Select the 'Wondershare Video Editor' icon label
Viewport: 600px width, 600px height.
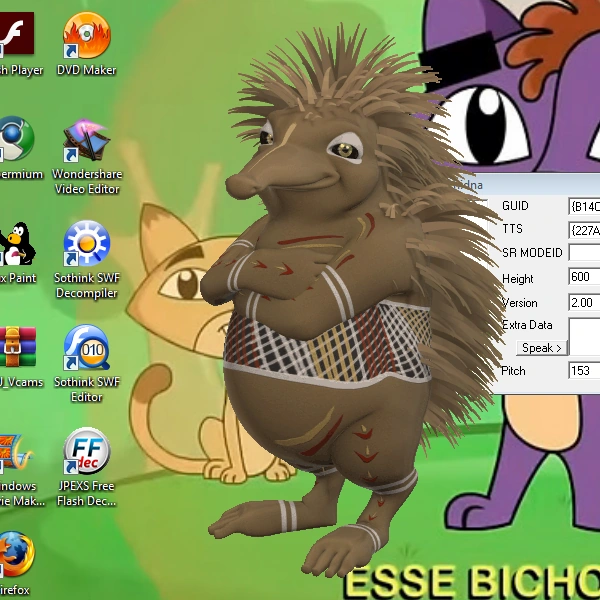87,181
